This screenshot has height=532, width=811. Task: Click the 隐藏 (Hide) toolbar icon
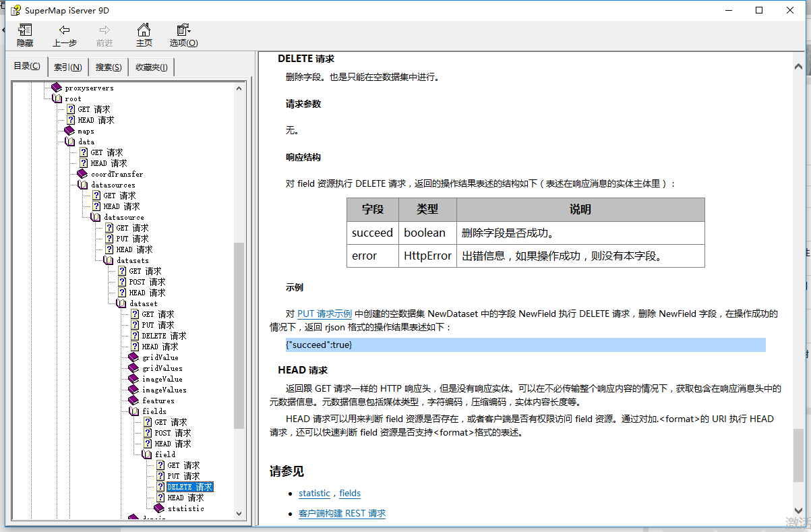[25, 35]
